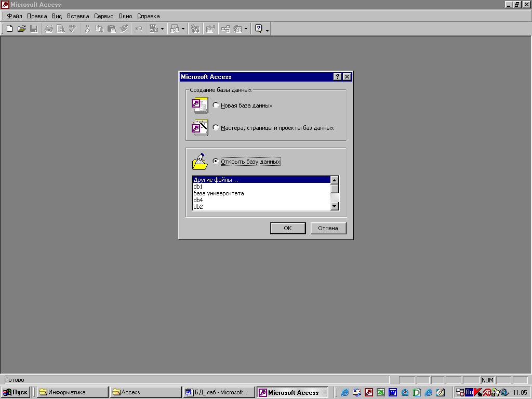Click the dialog's question mark help button
This screenshot has width=532, height=399.
click(x=337, y=77)
